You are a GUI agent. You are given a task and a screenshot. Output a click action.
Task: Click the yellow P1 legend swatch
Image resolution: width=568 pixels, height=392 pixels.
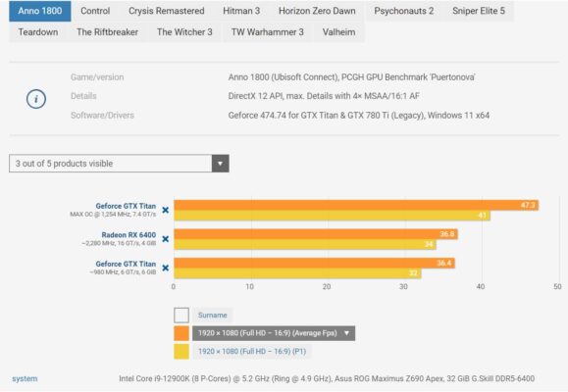[181, 352]
